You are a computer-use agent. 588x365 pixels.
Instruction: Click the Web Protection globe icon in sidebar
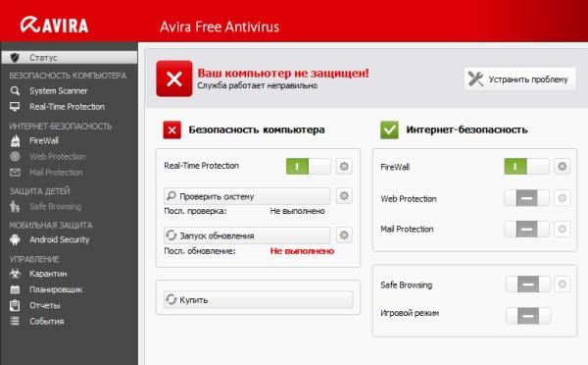[x=15, y=156]
